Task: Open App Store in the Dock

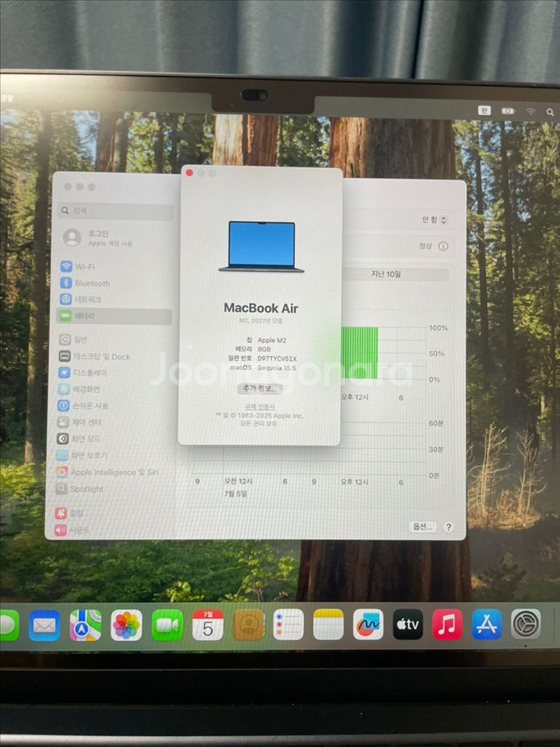Action: (487, 624)
